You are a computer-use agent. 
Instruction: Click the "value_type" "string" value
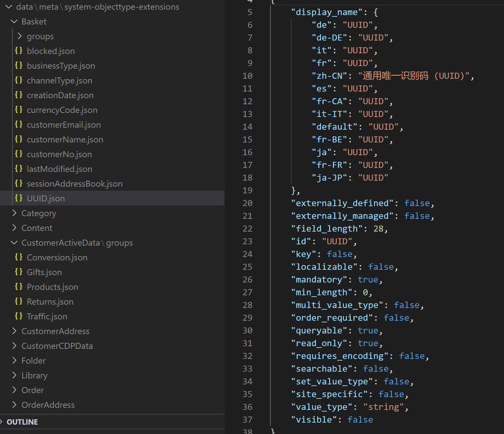(383, 407)
